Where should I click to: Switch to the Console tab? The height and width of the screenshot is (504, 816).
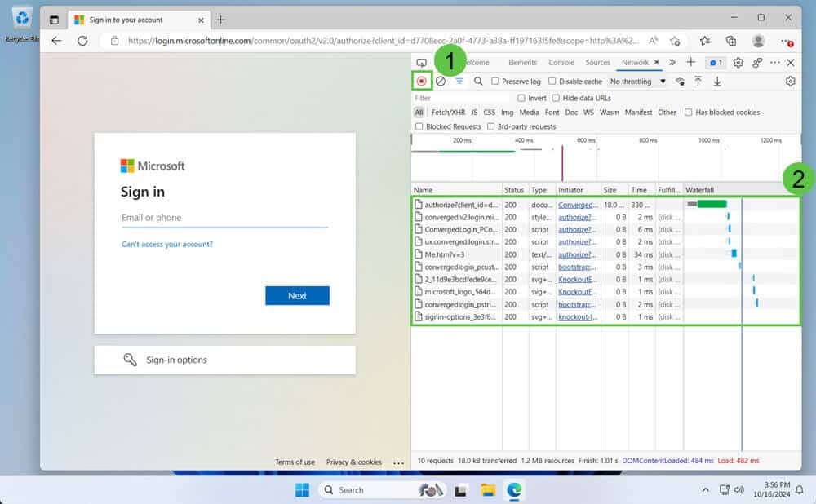pyautogui.click(x=561, y=63)
